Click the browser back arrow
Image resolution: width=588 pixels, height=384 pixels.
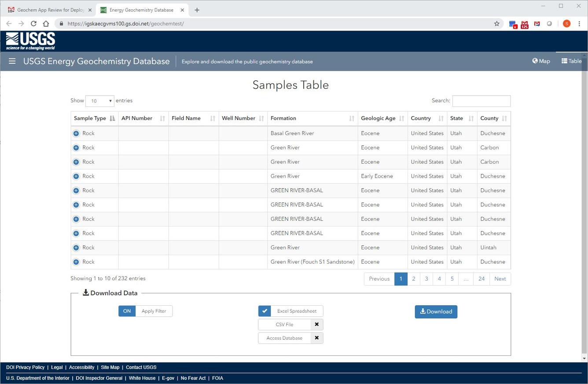coord(9,24)
